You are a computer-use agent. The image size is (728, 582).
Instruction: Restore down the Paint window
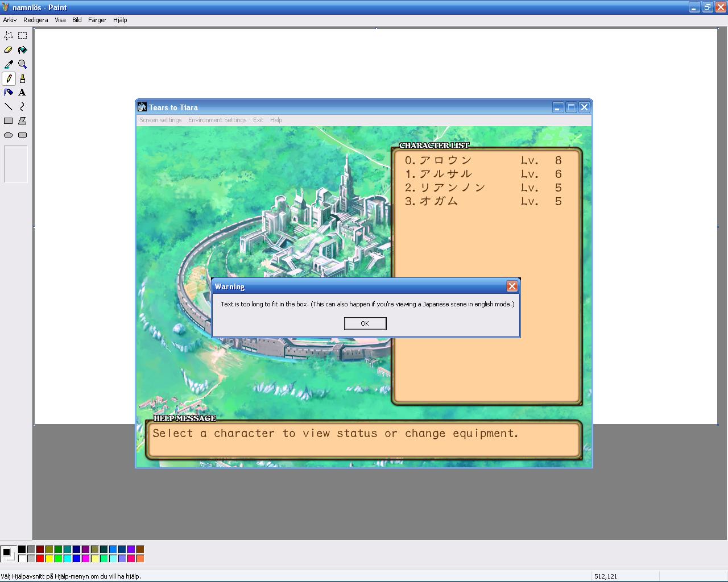[x=708, y=7]
